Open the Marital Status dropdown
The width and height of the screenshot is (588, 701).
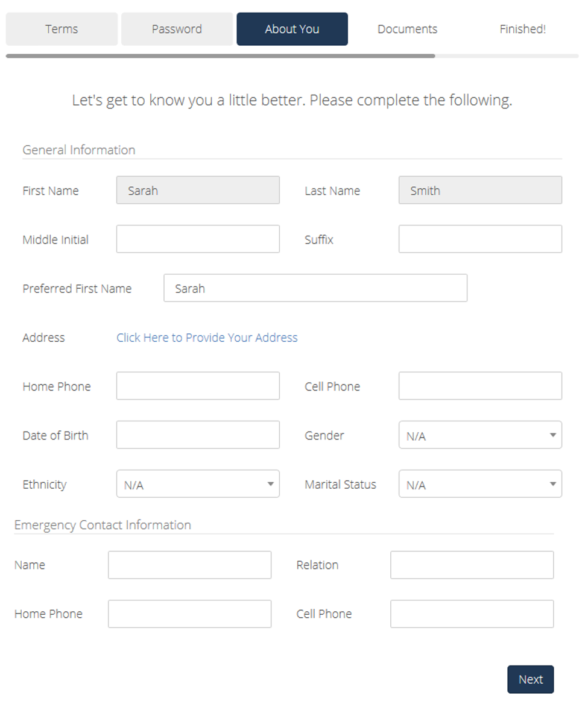pos(480,483)
